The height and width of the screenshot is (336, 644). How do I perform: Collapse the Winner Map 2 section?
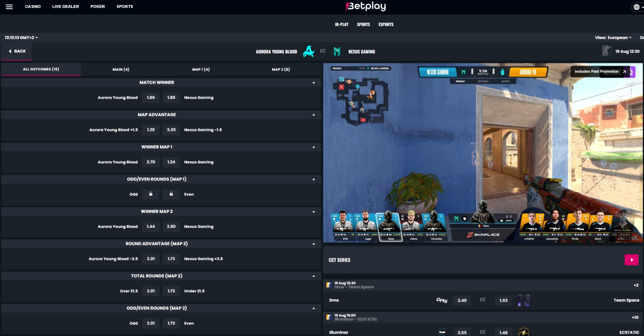click(314, 212)
